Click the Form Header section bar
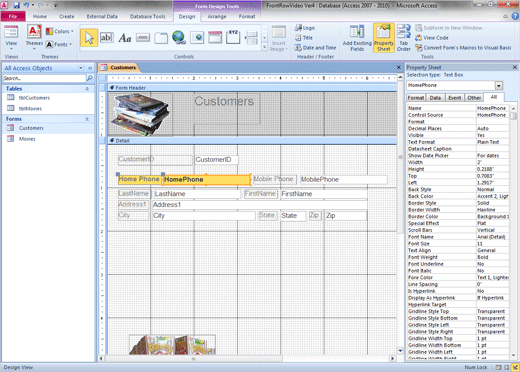 click(x=252, y=88)
